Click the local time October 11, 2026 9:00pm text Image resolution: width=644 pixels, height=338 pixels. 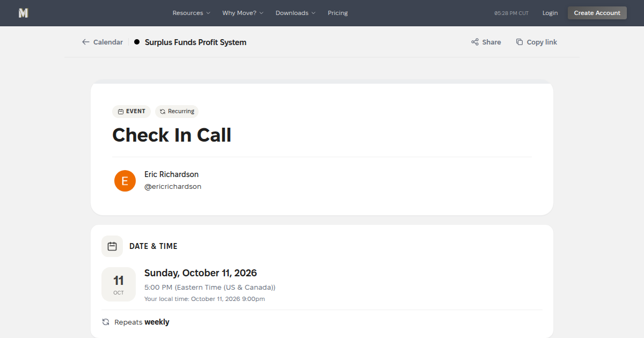click(204, 299)
